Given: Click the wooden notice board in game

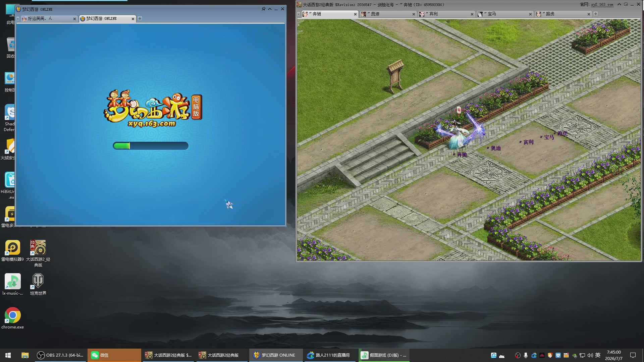Looking at the screenshot, I should tap(395, 76).
